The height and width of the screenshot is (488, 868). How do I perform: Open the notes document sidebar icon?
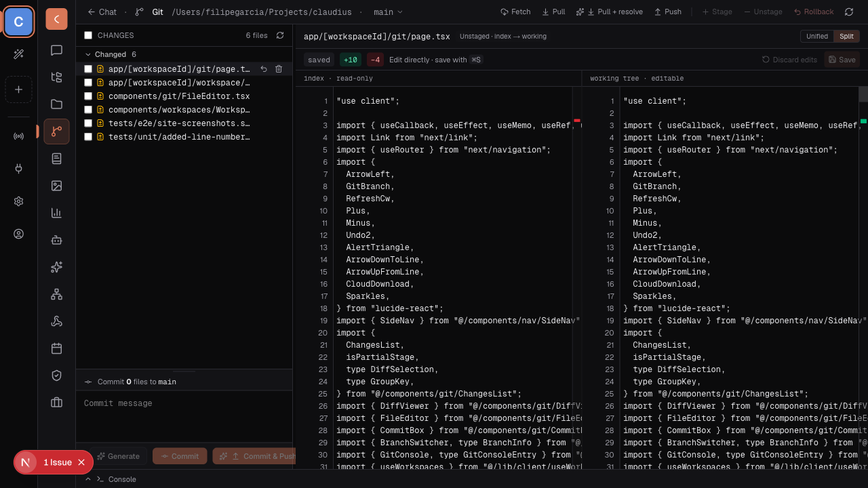[x=56, y=159]
